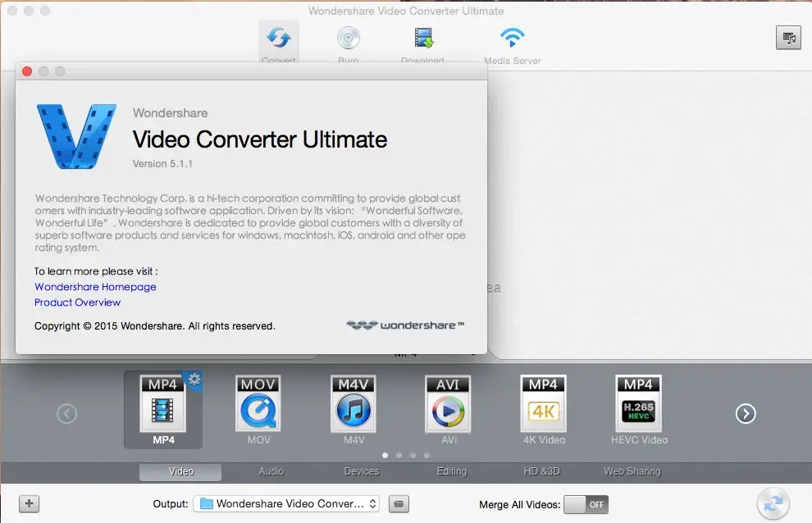Switch to the Video format tab
This screenshot has width=812, height=523.
pyautogui.click(x=180, y=471)
